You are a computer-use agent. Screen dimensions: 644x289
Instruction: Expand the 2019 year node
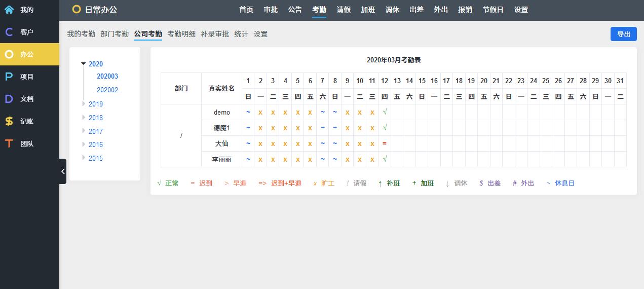tap(84, 104)
